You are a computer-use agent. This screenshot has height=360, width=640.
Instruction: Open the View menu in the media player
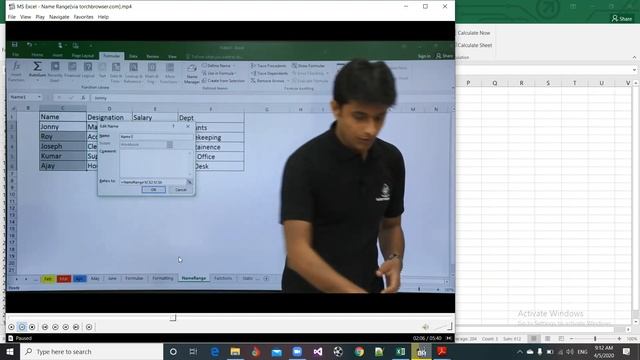[x=25, y=17]
